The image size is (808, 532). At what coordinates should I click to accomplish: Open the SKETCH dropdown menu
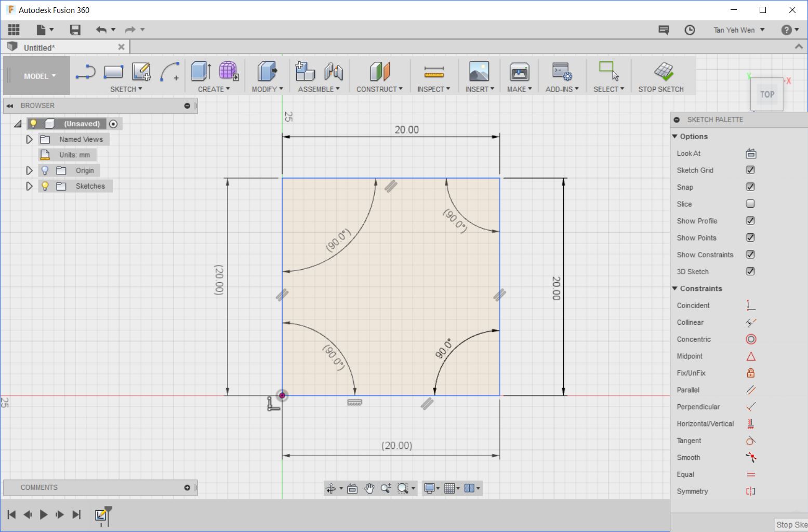[x=126, y=89]
